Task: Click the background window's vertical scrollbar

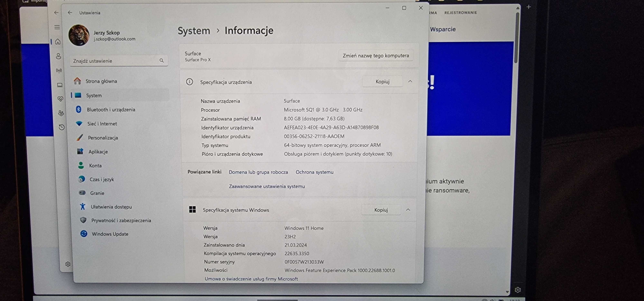Action: point(516,38)
